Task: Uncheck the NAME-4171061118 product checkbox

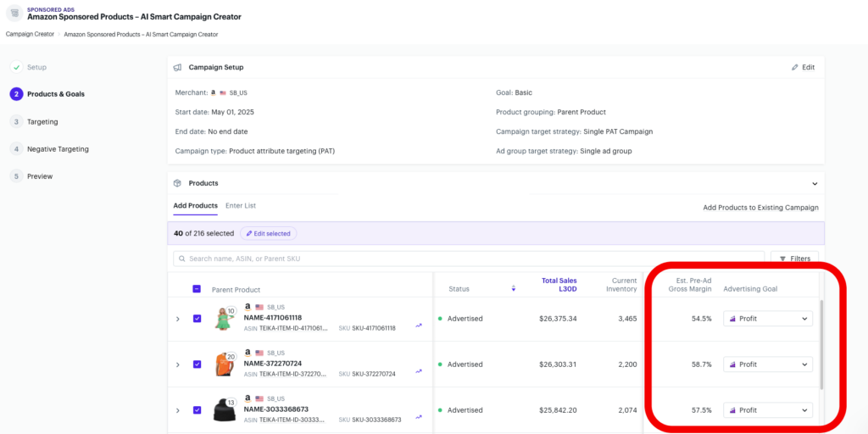Action: click(x=197, y=319)
